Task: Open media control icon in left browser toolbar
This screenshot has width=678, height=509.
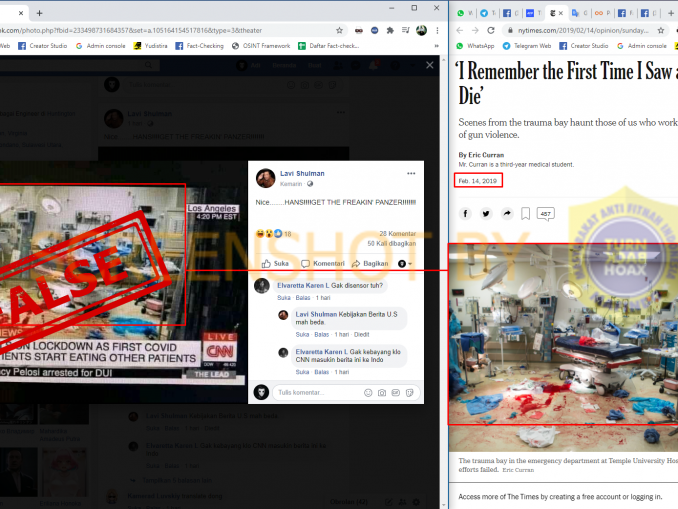Action: click(x=406, y=30)
